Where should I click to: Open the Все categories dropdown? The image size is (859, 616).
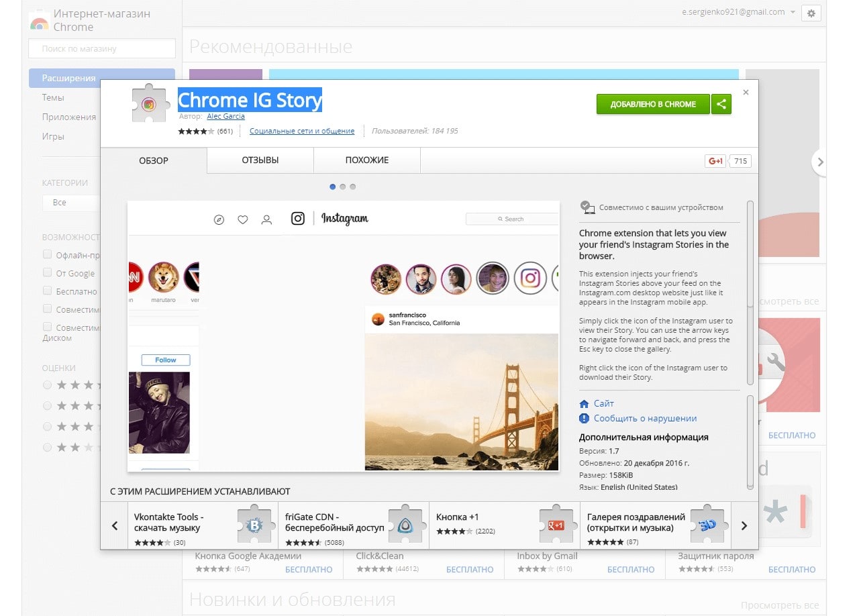click(x=70, y=202)
